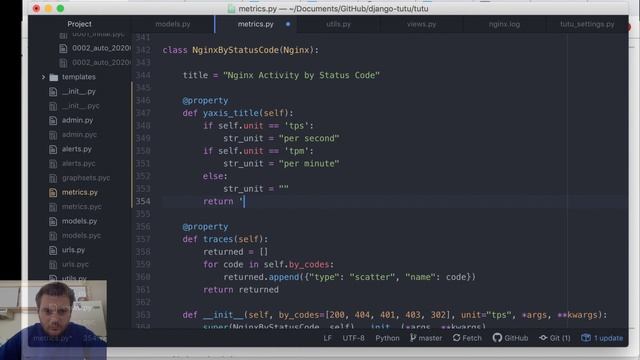Select alerts.pyc in tree

[x=79, y=163]
